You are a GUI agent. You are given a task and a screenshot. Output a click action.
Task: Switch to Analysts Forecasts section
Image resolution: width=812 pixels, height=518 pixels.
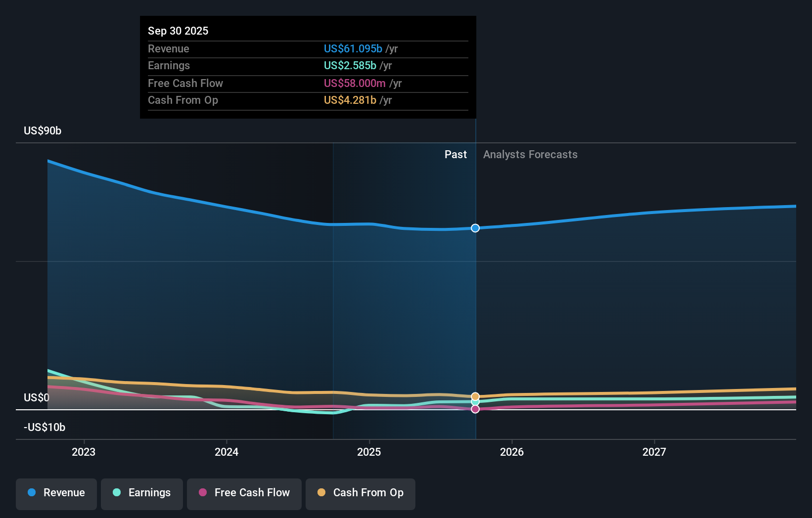pyautogui.click(x=530, y=154)
